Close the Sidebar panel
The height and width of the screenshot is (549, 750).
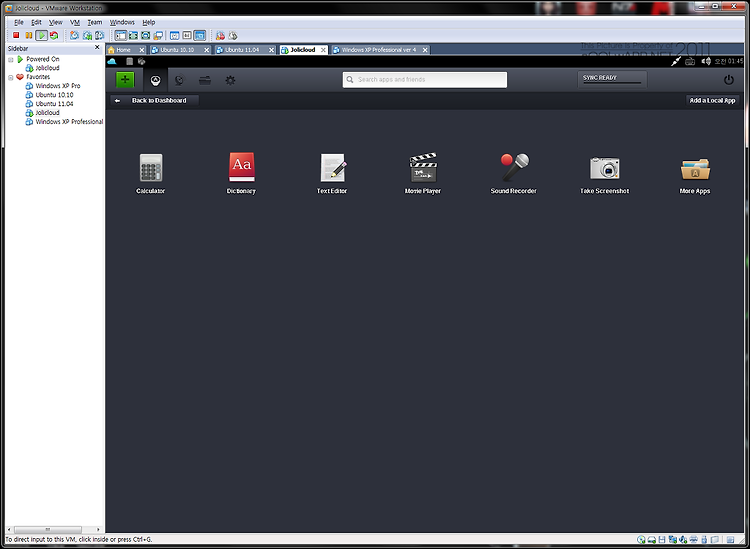point(97,47)
